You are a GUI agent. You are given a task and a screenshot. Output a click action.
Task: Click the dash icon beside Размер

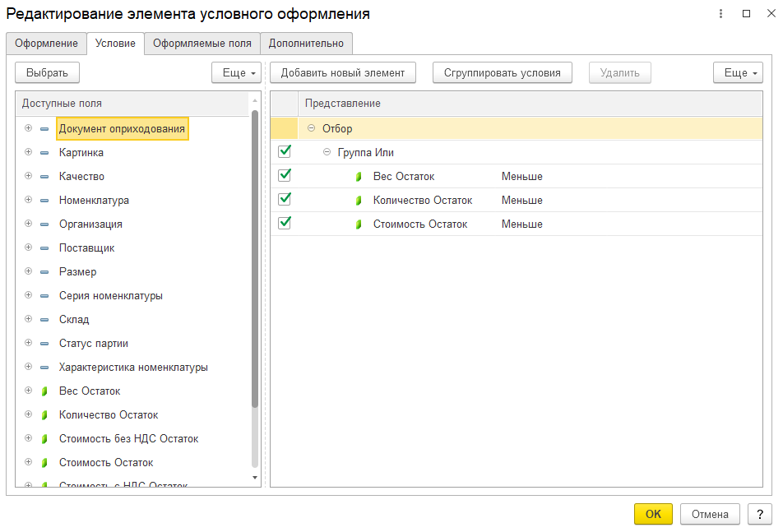(x=44, y=272)
